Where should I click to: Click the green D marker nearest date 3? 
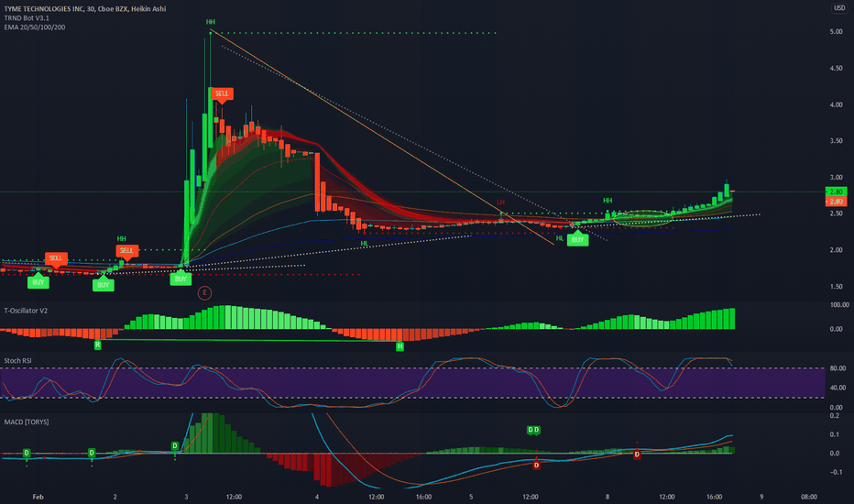coord(175,445)
